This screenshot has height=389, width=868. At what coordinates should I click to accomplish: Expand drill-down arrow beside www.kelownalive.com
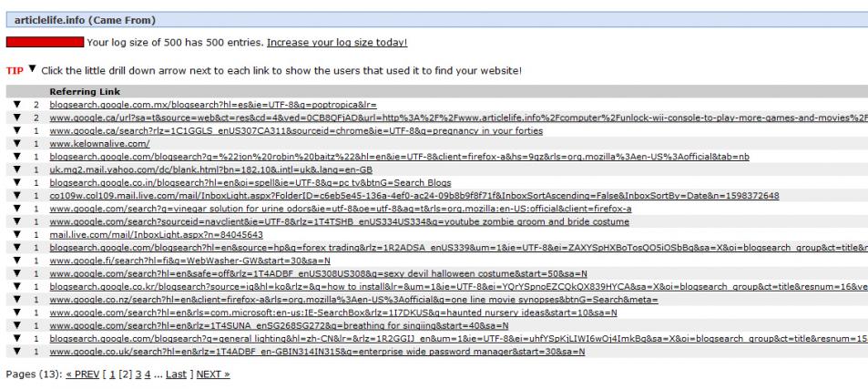pyautogui.click(x=16, y=143)
